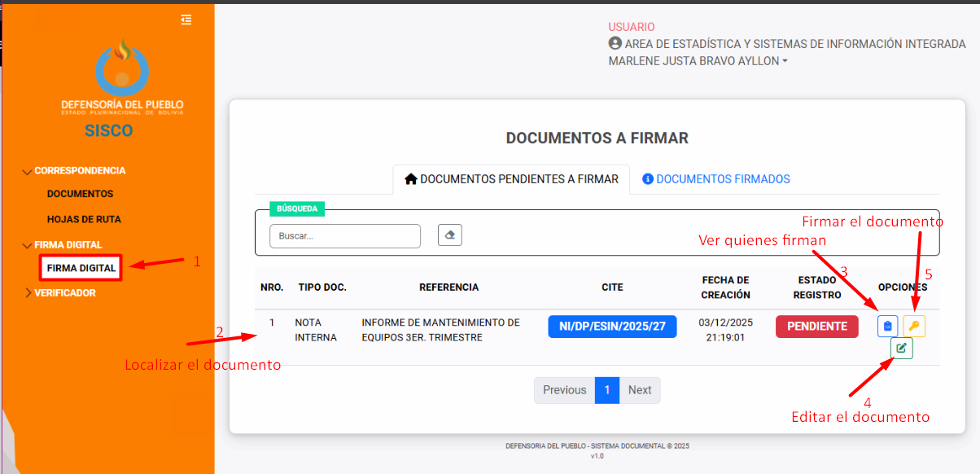Open DOCUMENTOS in the sidebar

pyautogui.click(x=80, y=194)
